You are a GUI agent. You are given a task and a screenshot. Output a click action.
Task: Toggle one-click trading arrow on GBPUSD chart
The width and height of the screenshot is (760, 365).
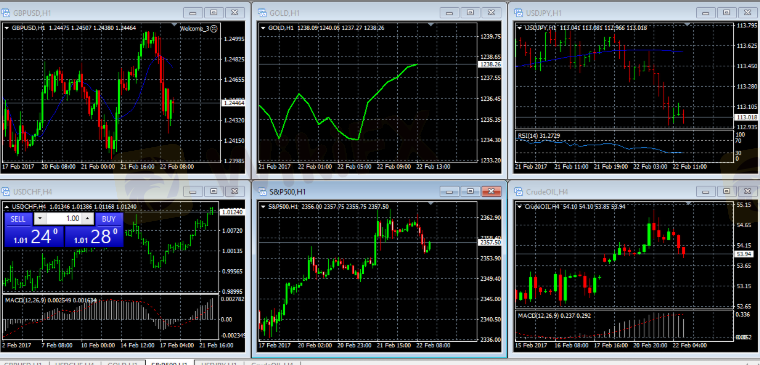[7, 28]
